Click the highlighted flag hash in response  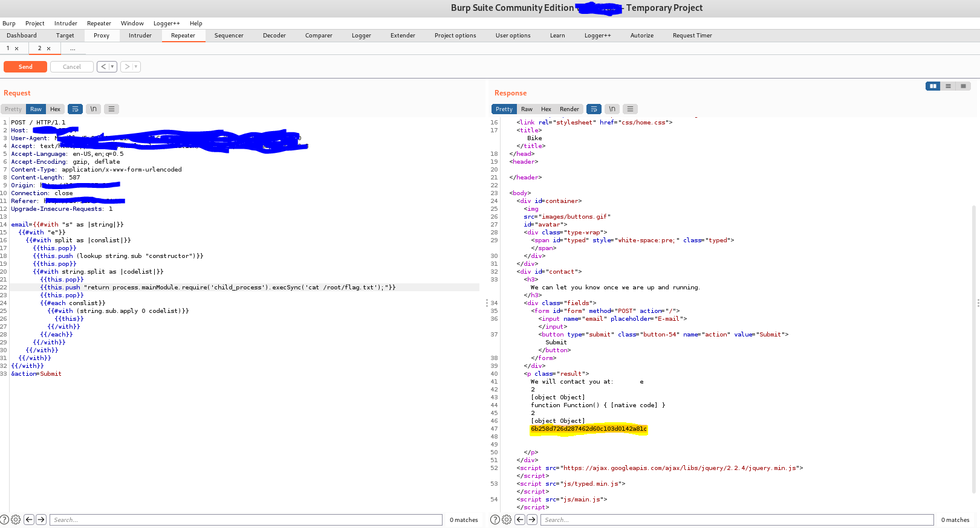(x=589, y=429)
